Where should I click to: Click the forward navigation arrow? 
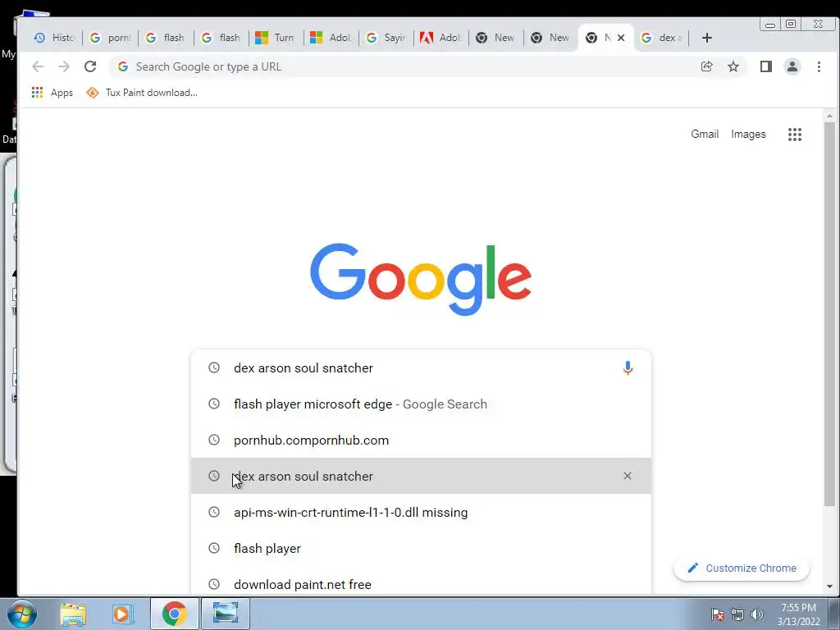point(64,66)
